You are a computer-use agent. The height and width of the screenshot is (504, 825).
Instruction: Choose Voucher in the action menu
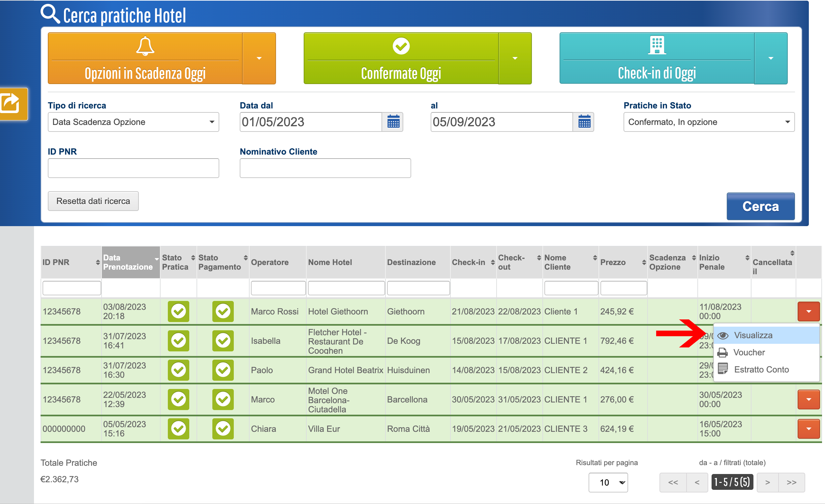tap(749, 352)
